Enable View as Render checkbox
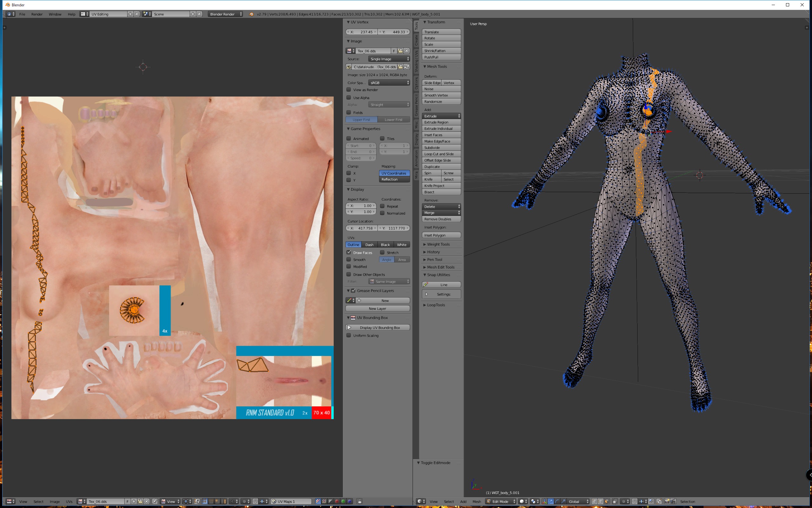 coord(349,90)
